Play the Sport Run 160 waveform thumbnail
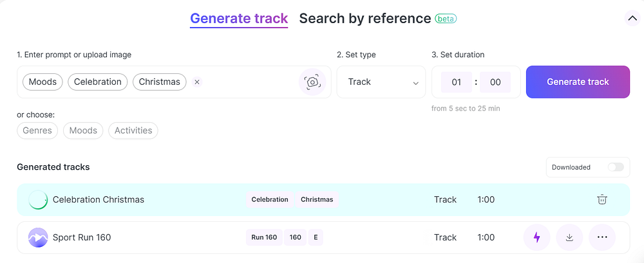 pyautogui.click(x=38, y=237)
